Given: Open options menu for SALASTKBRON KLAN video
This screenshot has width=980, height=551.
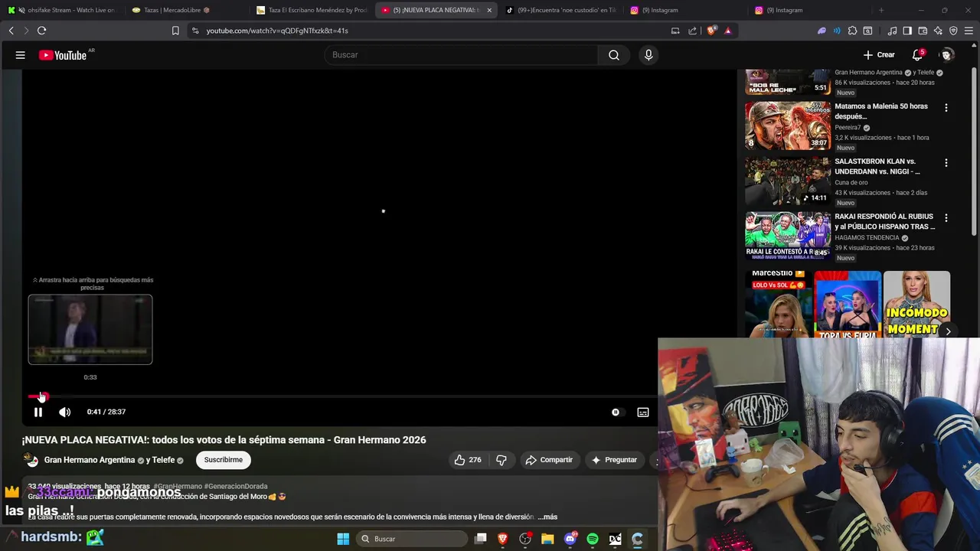Looking at the screenshot, I should point(946,163).
